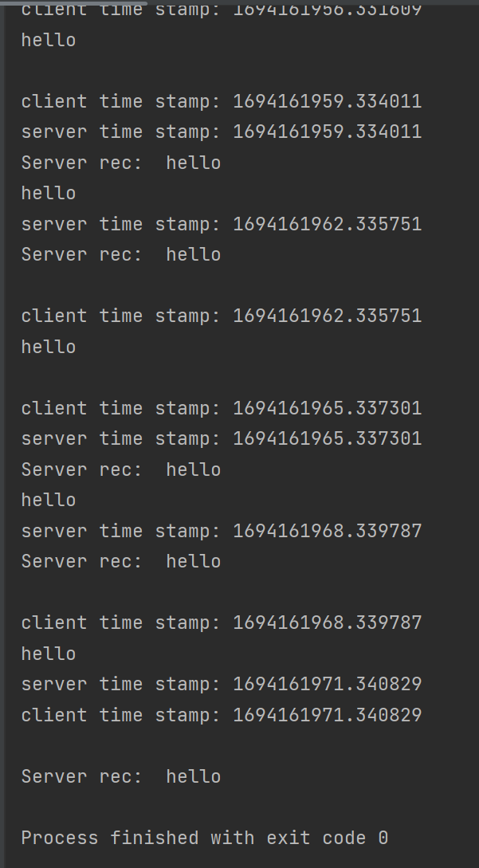
Task: Click the server time stamp 1694161971.340829 line
Action: tap(221, 684)
